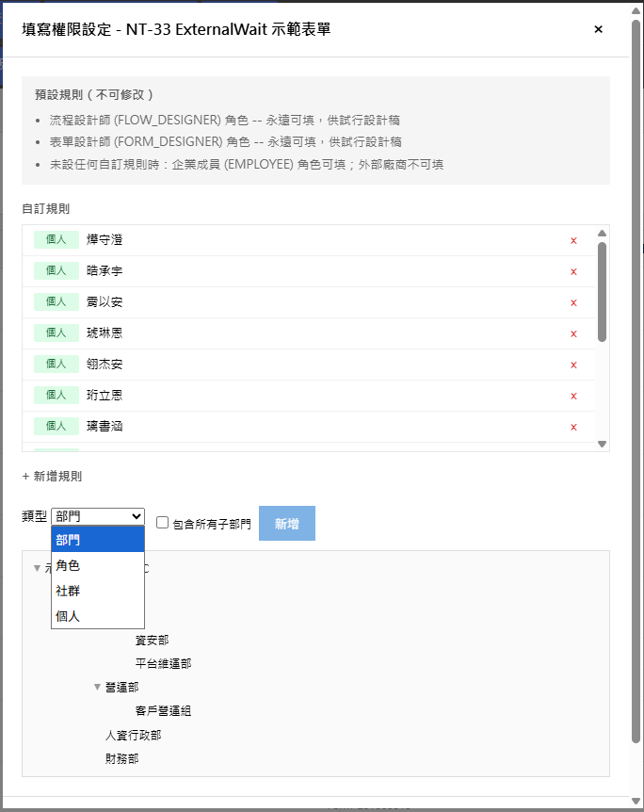
Task: Click the + 新增規則 heading
Action: coord(52,477)
